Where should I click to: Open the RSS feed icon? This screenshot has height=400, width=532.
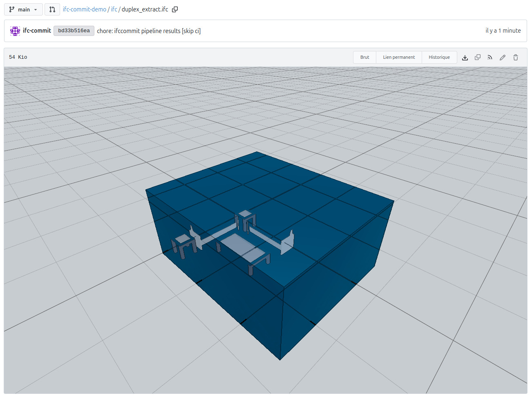tap(490, 58)
